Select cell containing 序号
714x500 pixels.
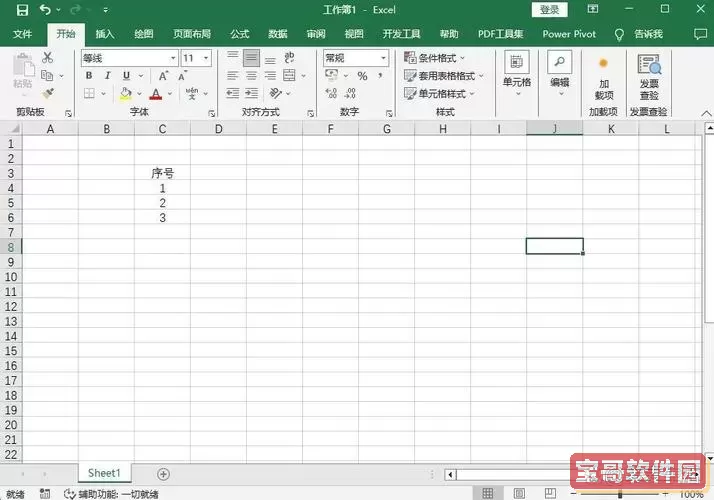[163, 173]
